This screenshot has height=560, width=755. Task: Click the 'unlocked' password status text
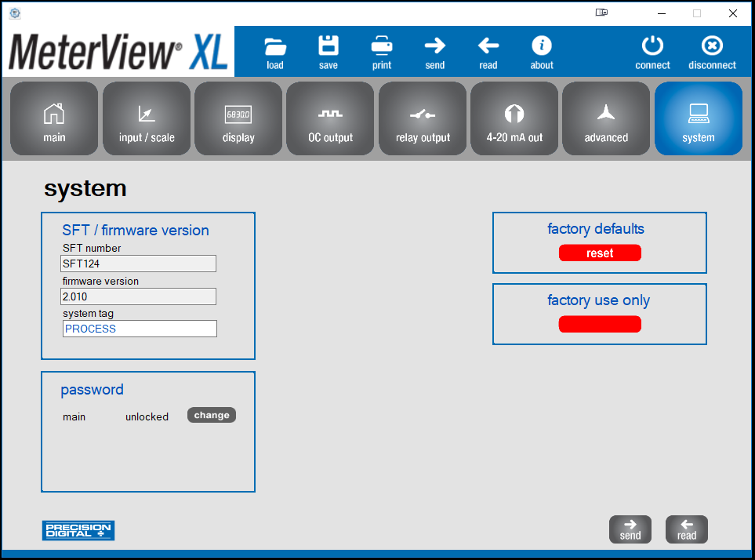point(147,417)
